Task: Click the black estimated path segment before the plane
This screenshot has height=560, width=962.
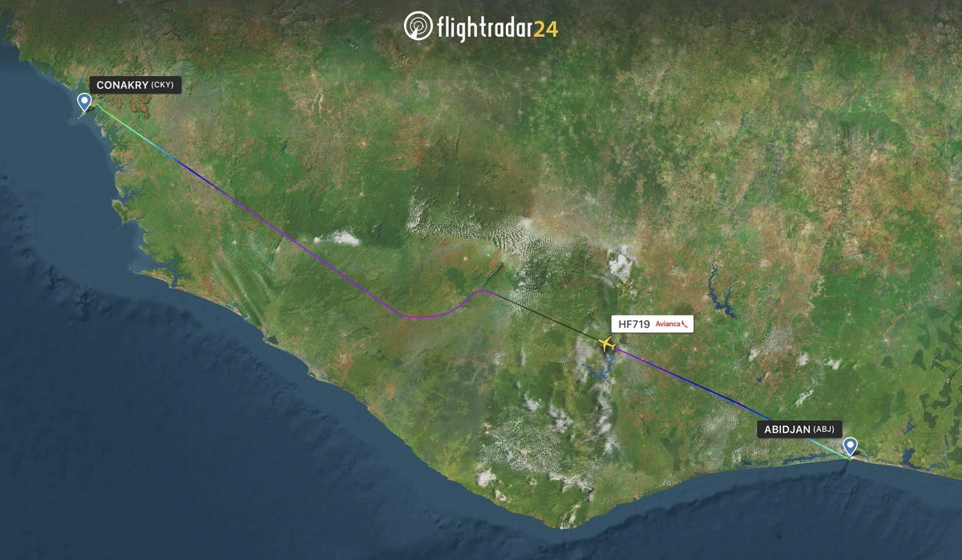Action: tap(545, 316)
